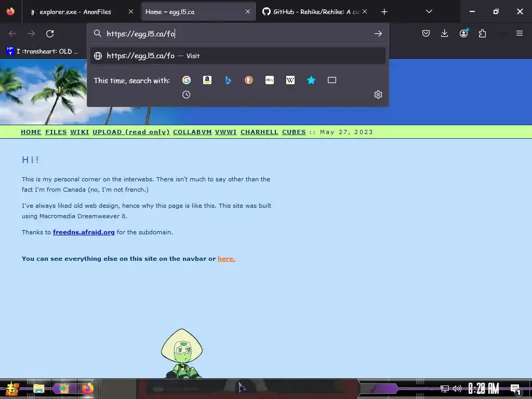Open the volume tray icon
The image size is (532, 399).
coord(457,389)
